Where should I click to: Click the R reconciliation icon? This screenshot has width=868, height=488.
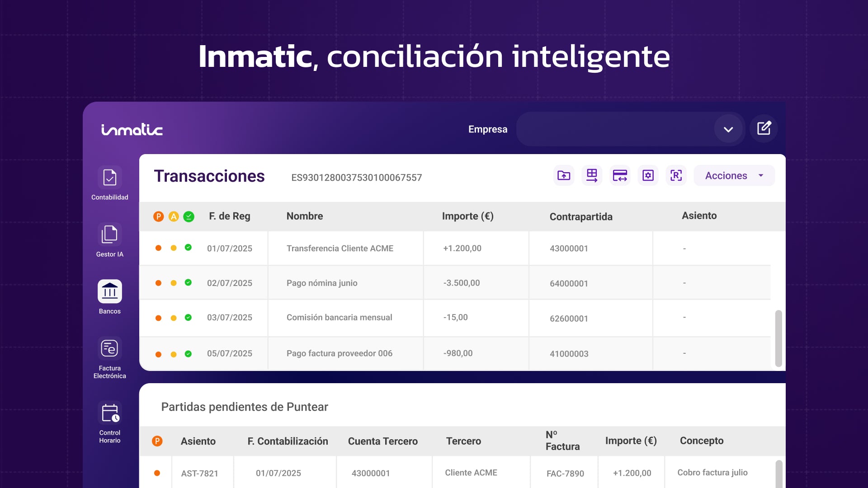(676, 175)
